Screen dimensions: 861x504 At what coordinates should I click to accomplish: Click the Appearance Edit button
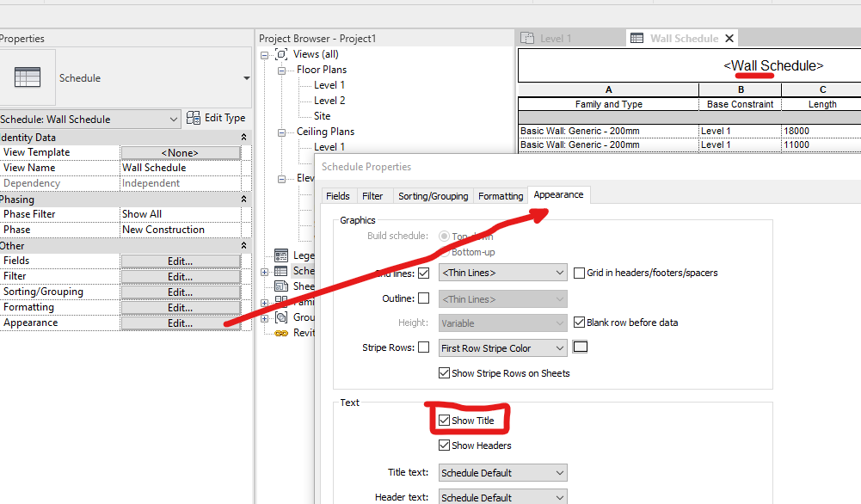click(x=180, y=323)
